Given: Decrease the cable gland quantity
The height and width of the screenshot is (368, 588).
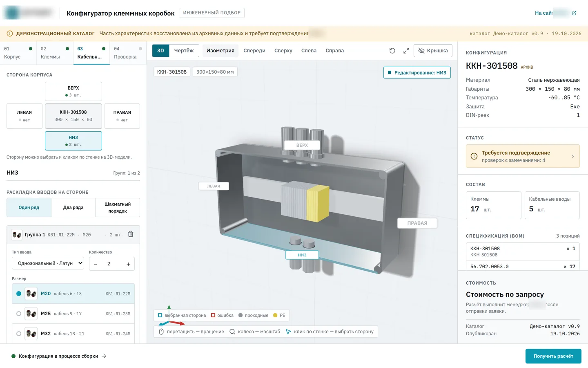Looking at the screenshot, I should point(96,264).
